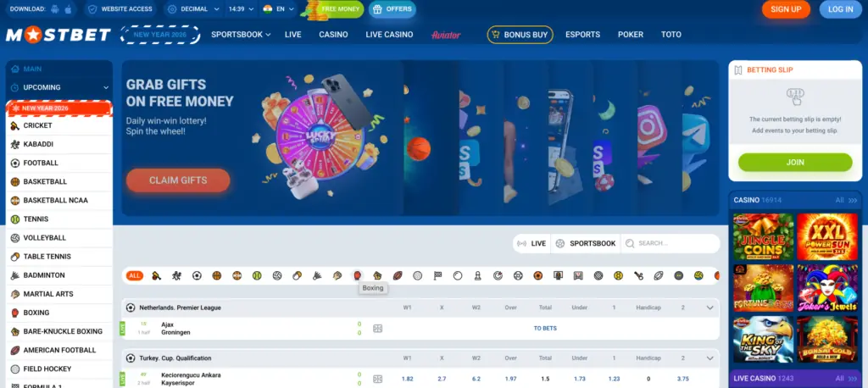Viewport: 868px width, 388px height.
Task: Open LIVE CASINO in top navigation
Action: coord(389,35)
